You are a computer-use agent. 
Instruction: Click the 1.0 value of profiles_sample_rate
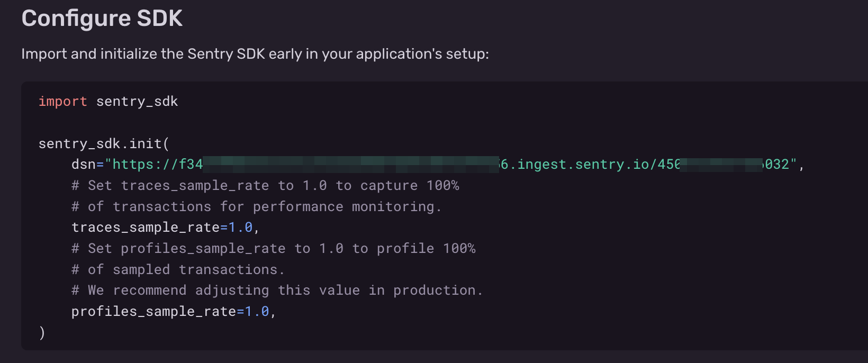(257, 312)
